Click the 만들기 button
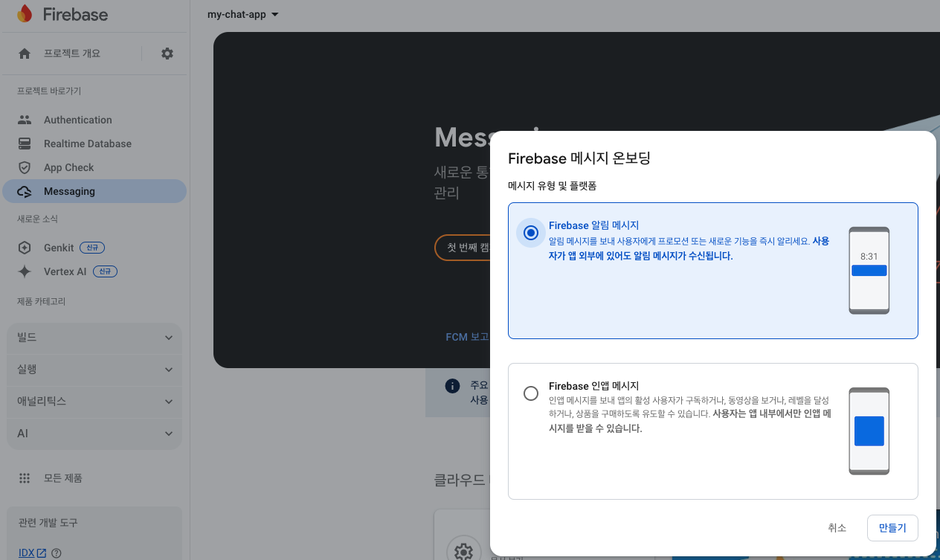 pos(892,528)
